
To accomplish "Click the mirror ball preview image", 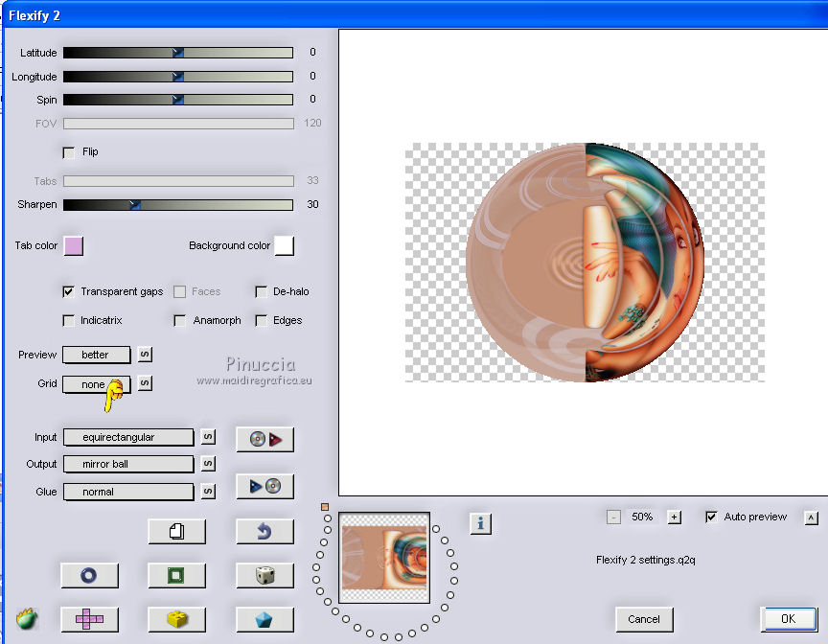I will pos(586,263).
